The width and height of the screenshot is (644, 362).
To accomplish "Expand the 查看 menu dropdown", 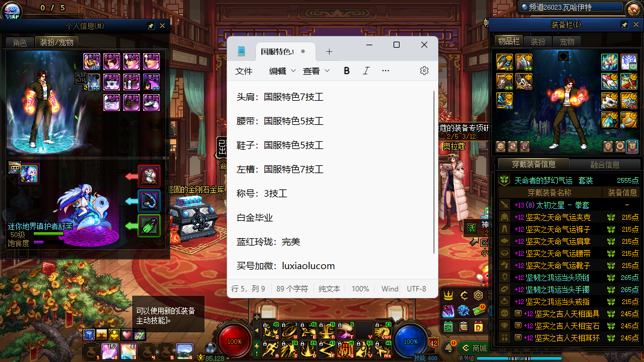I will tap(316, 71).
